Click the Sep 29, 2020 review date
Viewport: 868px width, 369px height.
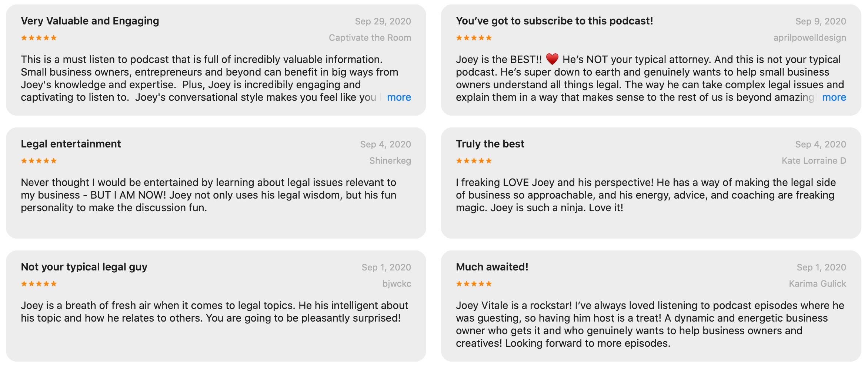383,21
